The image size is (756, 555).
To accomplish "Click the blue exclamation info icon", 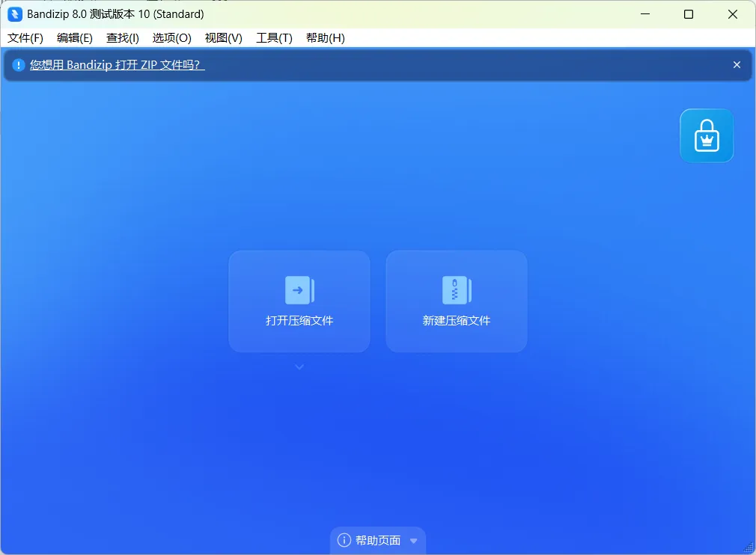I will coord(18,65).
